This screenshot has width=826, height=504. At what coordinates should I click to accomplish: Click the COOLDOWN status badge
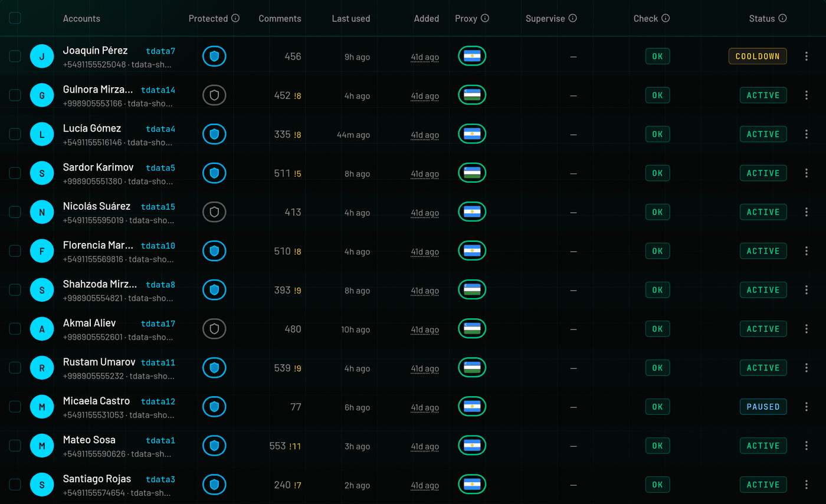coord(758,56)
